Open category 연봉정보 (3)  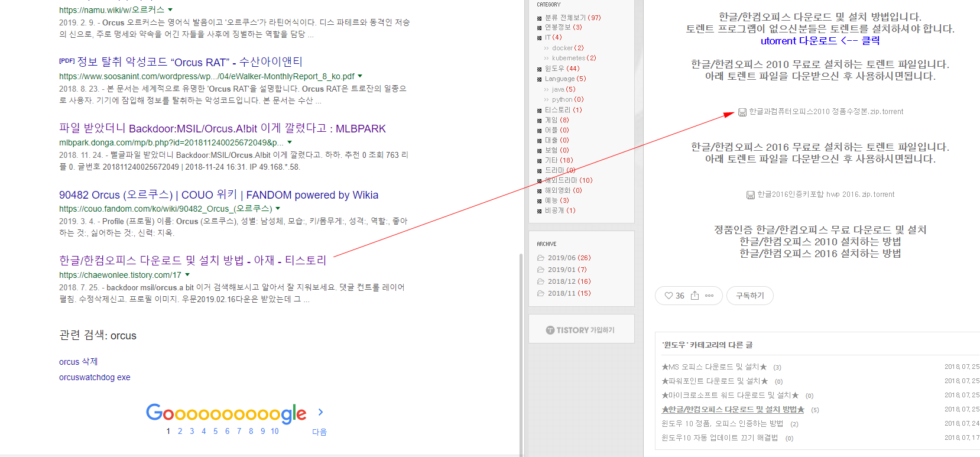563,27
